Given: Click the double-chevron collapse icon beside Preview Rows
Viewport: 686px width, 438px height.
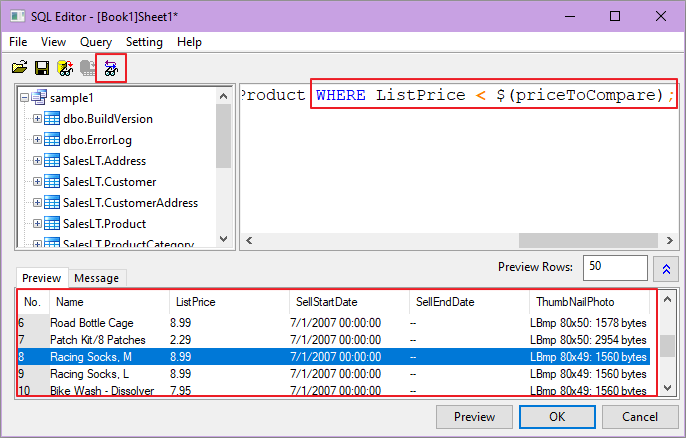Looking at the screenshot, I should click(665, 268).
